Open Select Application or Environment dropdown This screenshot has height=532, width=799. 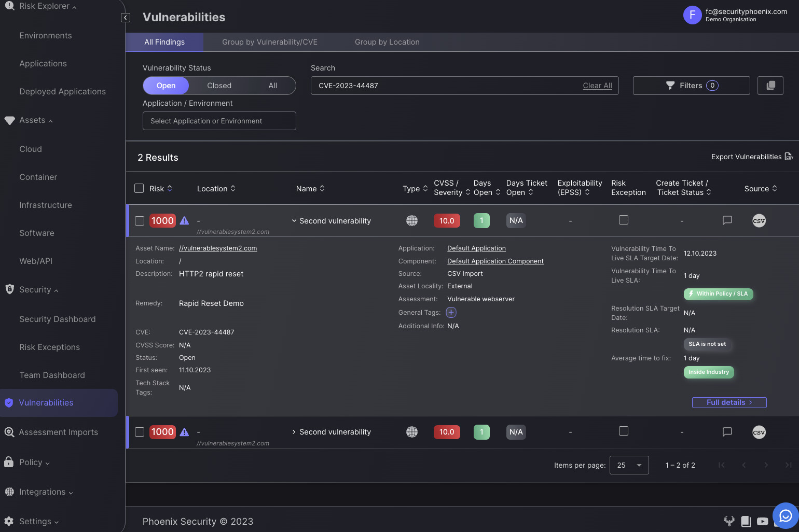tap(219, 121)
